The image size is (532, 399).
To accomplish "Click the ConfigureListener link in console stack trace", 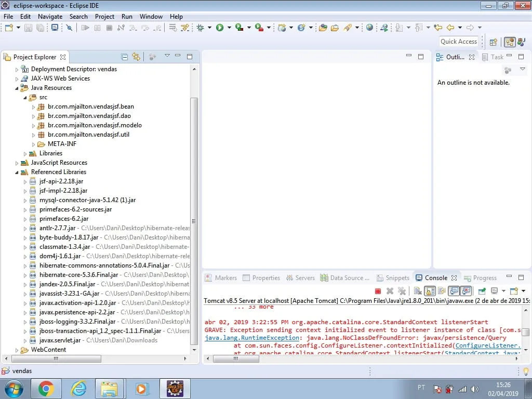I will (487, 345).
